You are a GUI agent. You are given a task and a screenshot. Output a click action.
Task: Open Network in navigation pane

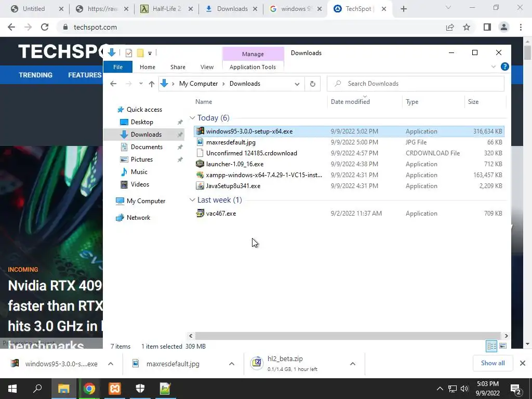[138, 218]
